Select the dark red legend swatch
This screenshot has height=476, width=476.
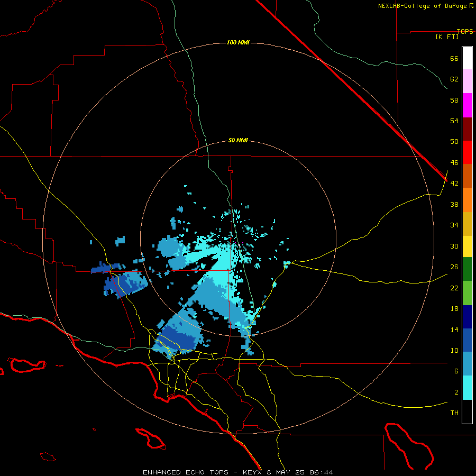[x=467, y=129]
